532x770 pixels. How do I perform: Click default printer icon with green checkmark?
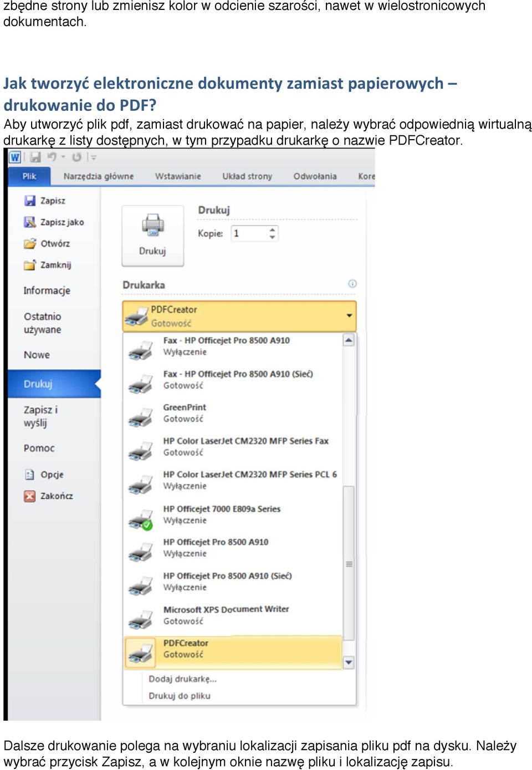pyautogui.click(x=140, y=519)
